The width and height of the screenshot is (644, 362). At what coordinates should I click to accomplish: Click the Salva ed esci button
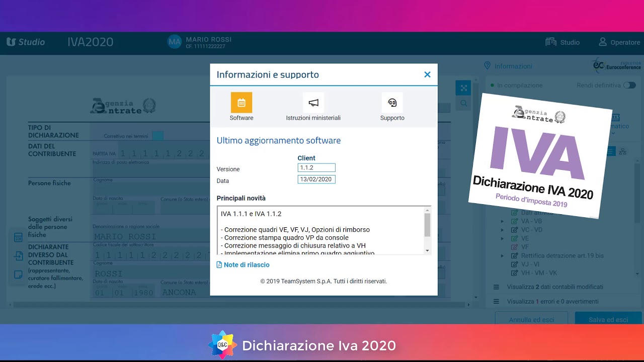[x=608, y=319]
